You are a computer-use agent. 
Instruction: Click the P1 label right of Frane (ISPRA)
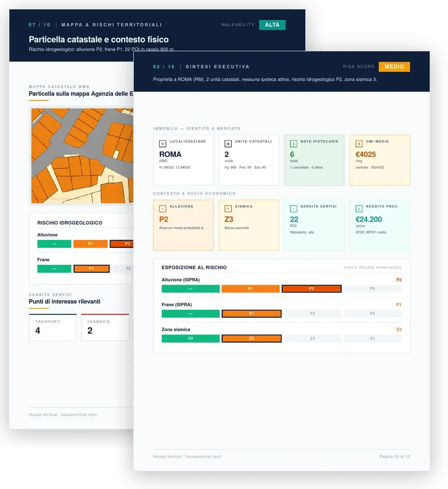click(x=399, y=305)
